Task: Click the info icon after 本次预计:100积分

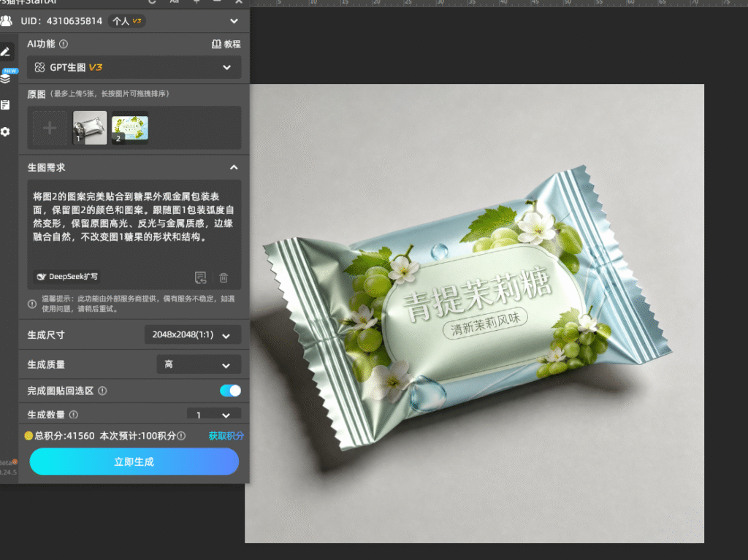Action: pos(181,435)
